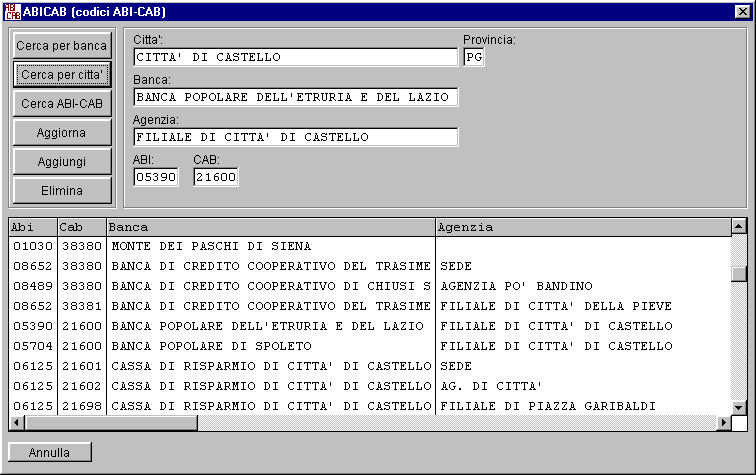
Task: Select Cab cell 21602
Action: pos(82,386)
